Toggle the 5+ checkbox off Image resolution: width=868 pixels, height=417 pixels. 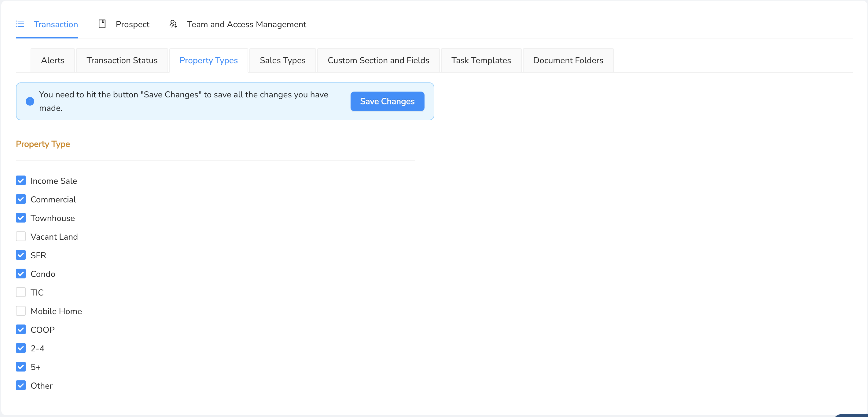click(x=21, y=367)
